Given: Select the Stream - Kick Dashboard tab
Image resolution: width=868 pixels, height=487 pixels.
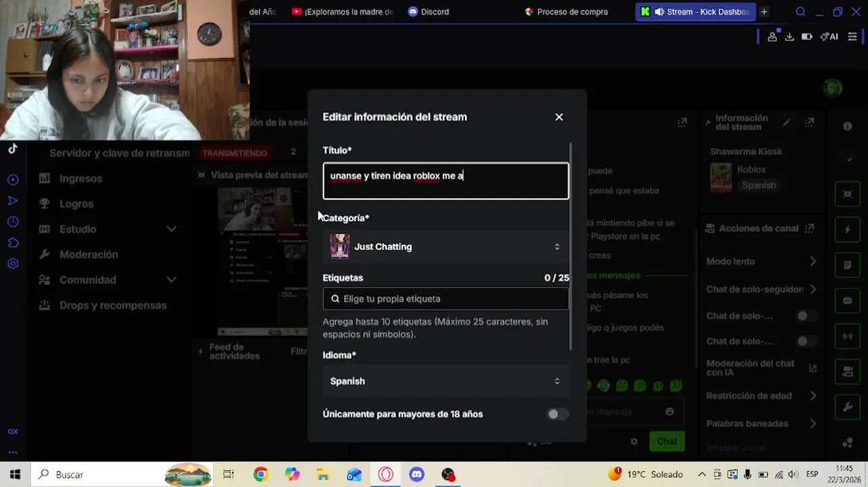Looking at the screenshot, I should coord(696,11).
